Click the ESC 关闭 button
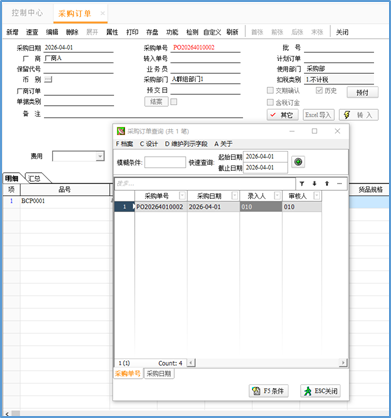Viewport: 391px width, 418px height. pyautogui.click(x=321, y=391)
